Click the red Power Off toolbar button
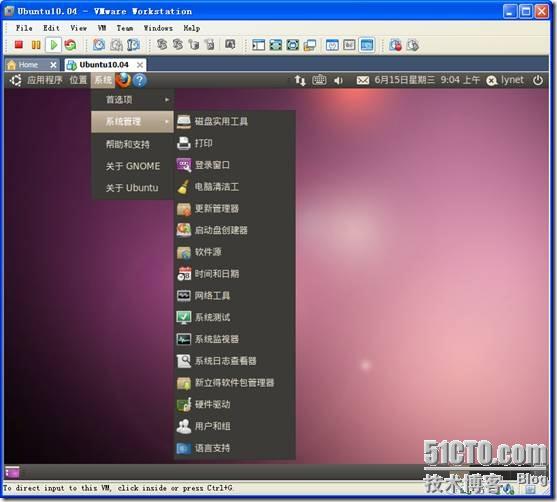 coord(18,45)
